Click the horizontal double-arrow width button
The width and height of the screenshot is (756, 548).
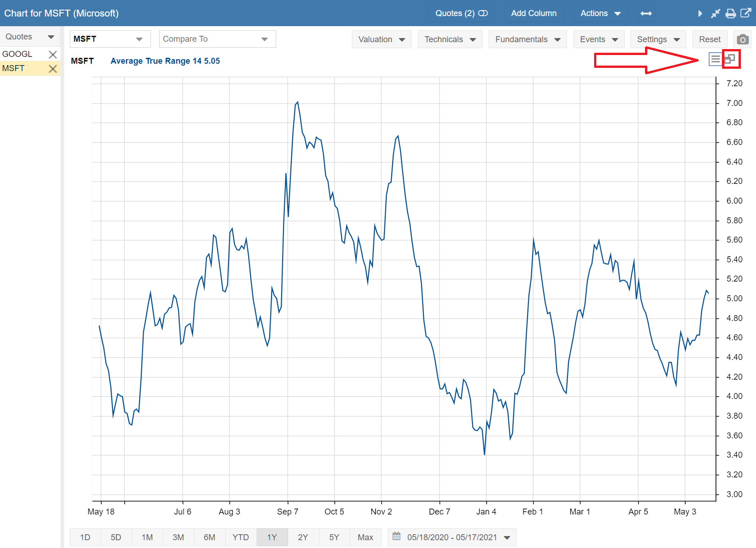click(x=646, y=13)
